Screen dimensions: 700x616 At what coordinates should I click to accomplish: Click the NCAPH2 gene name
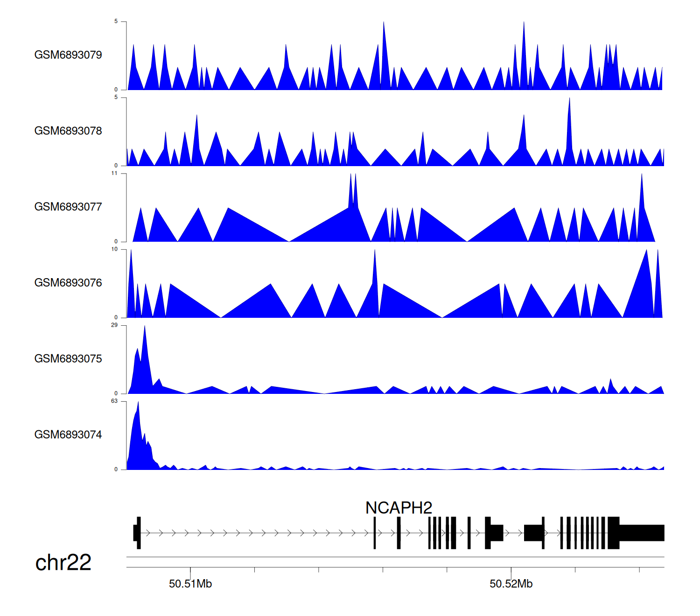pyautogui.click(x=399, y=508)
